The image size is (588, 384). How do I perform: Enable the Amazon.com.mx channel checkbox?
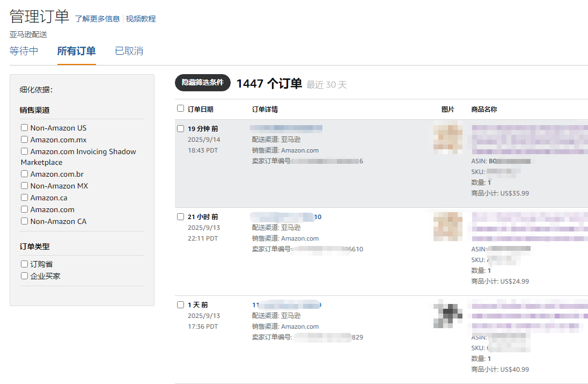click(24, 140)
